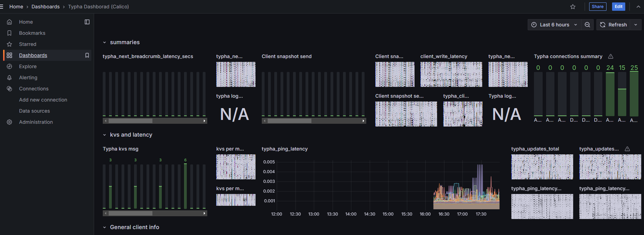
Task: Collapse the summaries row
Action: click(x=104, y=42)
